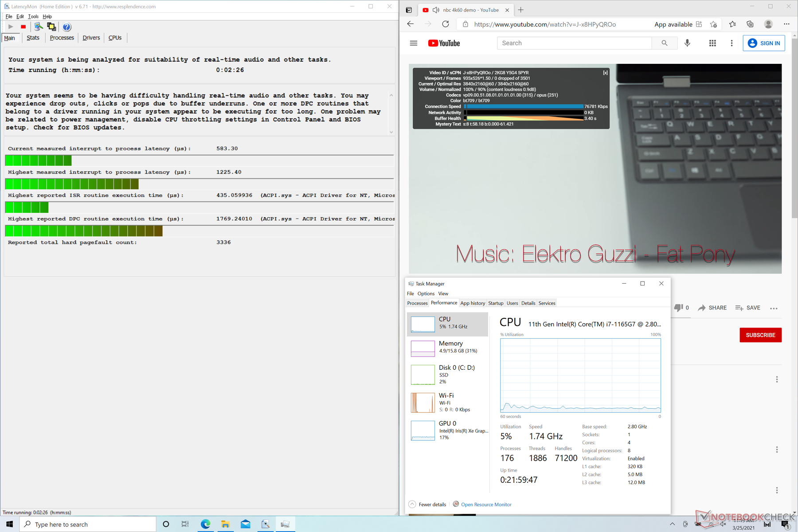The height and width of the screenshot is (532, 798).
Task: Switch to Task Manager Startup tab
Action: [496, 303]
